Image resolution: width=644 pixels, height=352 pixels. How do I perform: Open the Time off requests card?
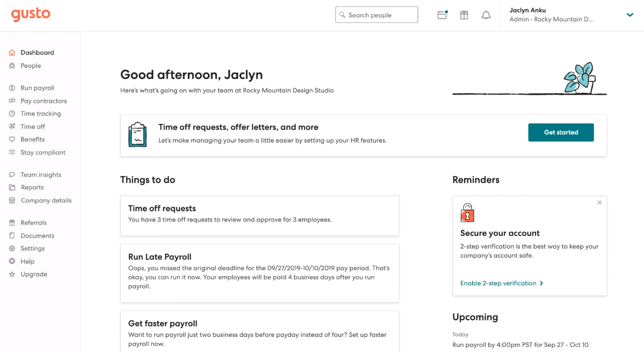(x=259, y=215)
